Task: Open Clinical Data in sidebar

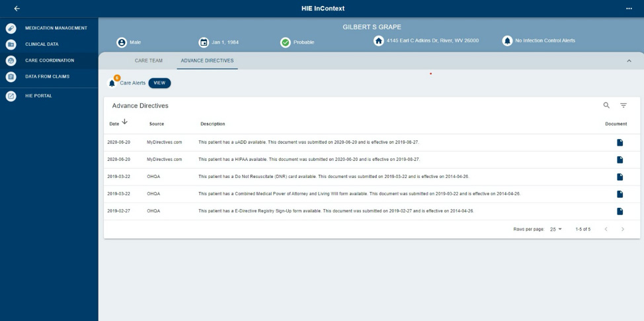Action: [49, 44]
